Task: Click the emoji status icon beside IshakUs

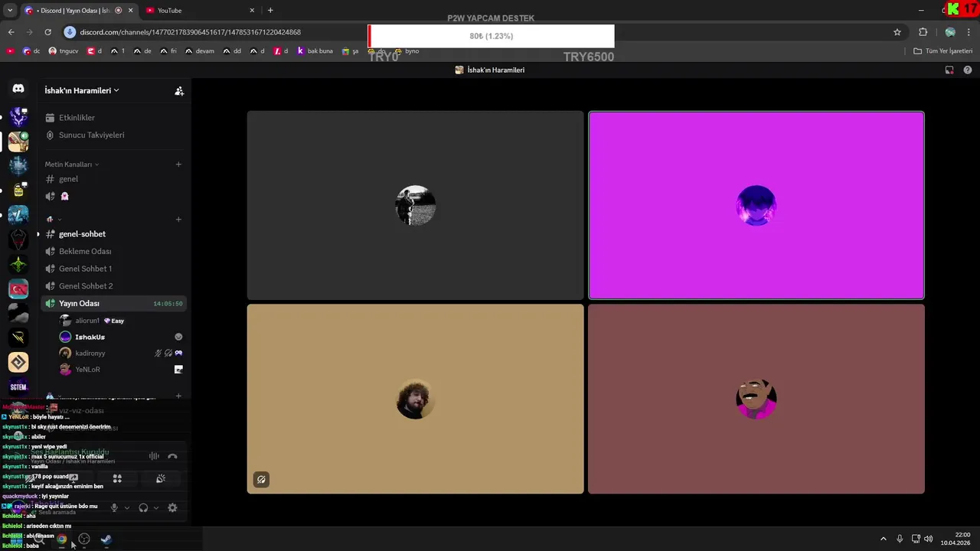Action: pyautogui.click(x=178, y=337)
